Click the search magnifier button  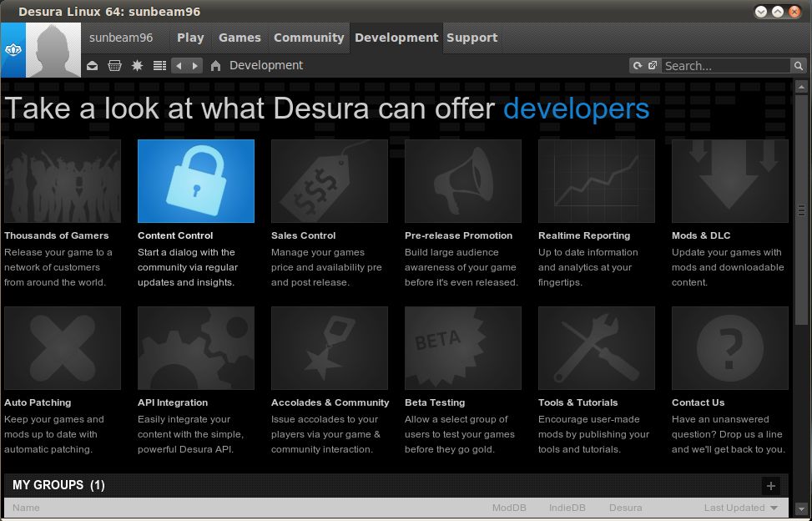click(798, 66)
